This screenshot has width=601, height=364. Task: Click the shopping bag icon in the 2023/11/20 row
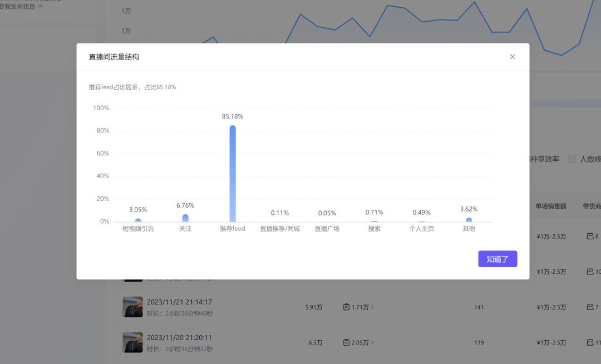coord(590,343)
